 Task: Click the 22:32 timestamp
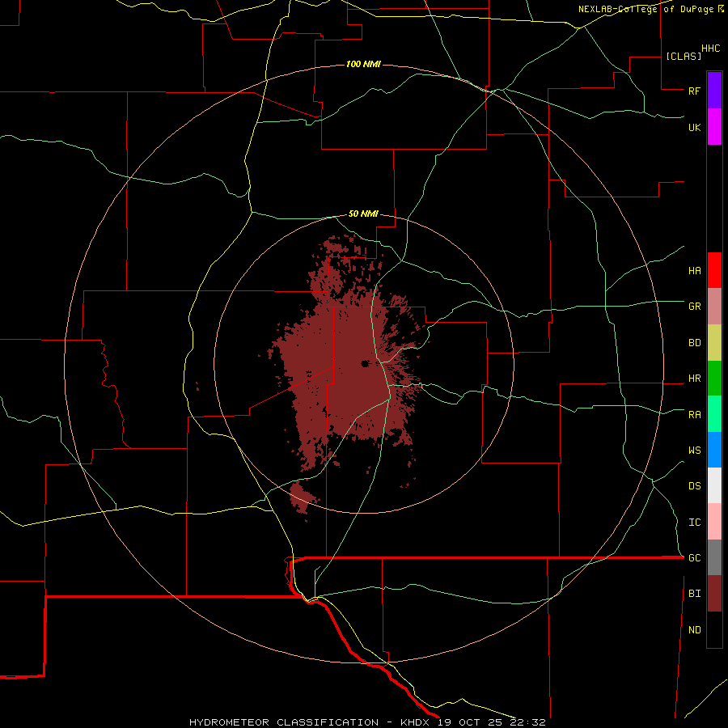pos(528,722)
